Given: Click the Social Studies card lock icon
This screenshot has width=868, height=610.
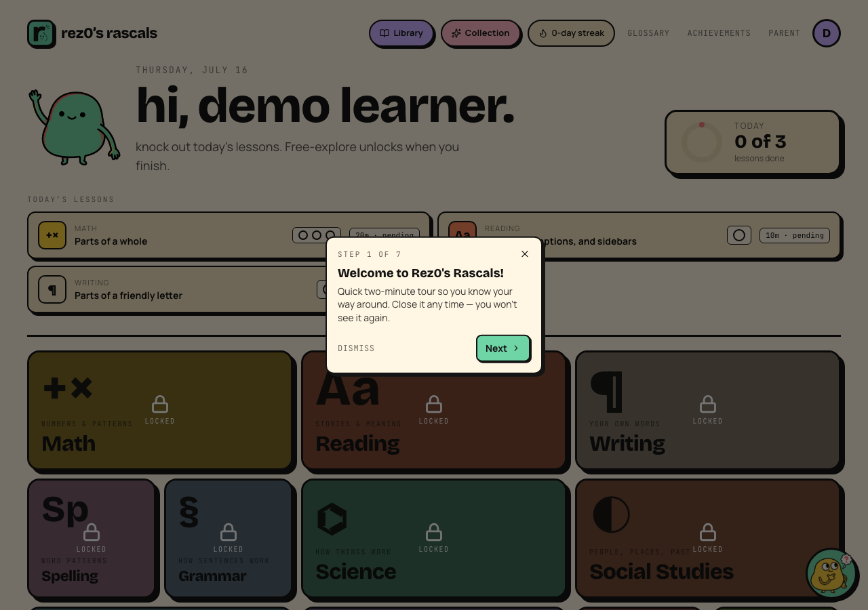Looking at the screenshot, I should (708, 533).
